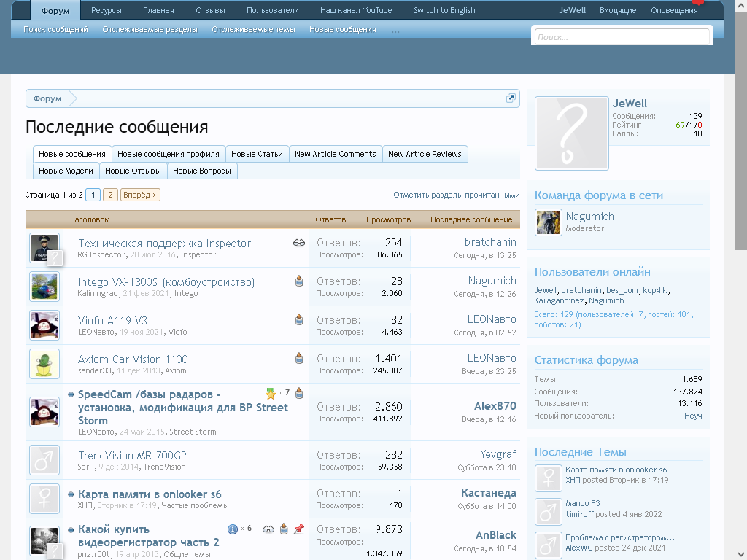747x560 pixels.
Task: Click the gold star icon on SpeedCam thread
Action: click(271, 394)
